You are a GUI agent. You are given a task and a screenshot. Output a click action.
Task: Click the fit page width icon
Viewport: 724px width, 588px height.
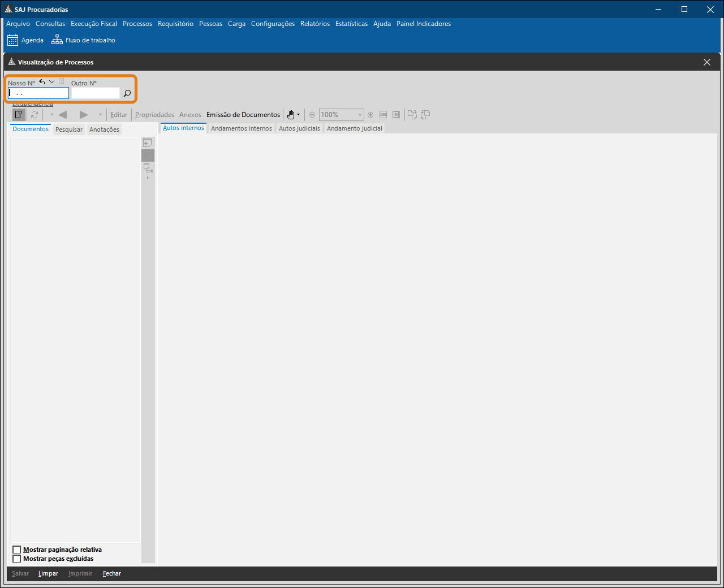(x=383, y=115)
